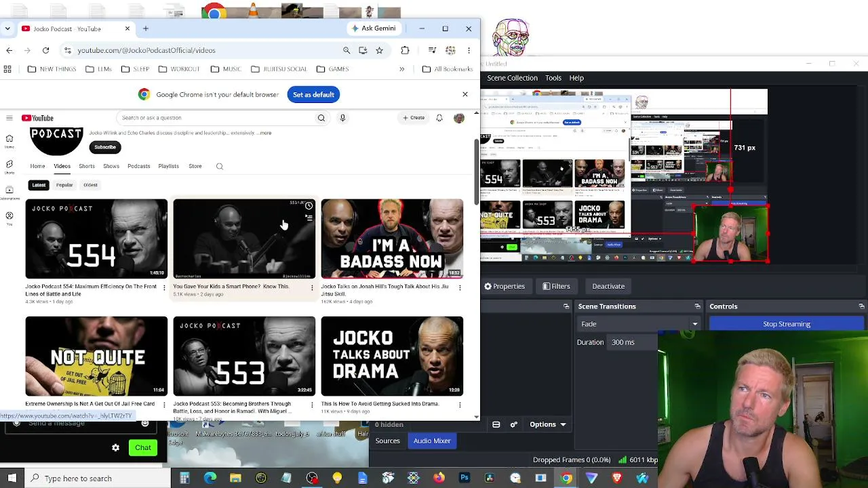The width and height of the screenshot is (868, 488).
Task: Open the OBS Help menu
Action: tap(576, 78)
